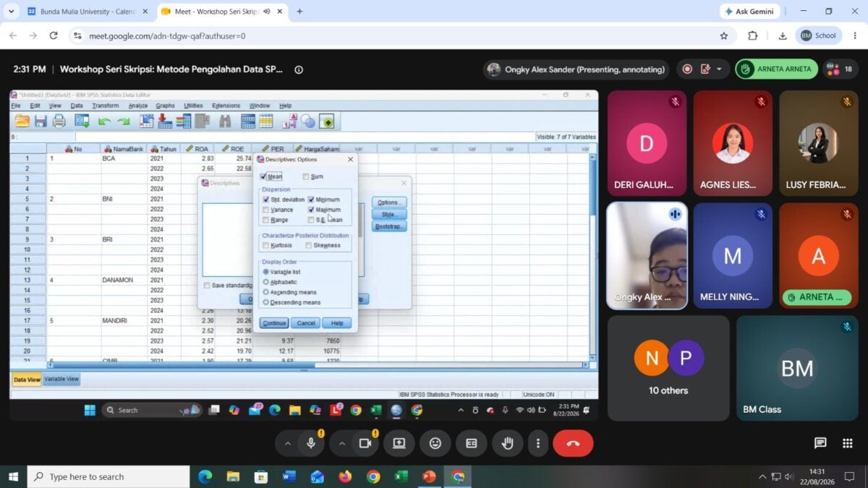Open a new browser tab

[299, 12]
